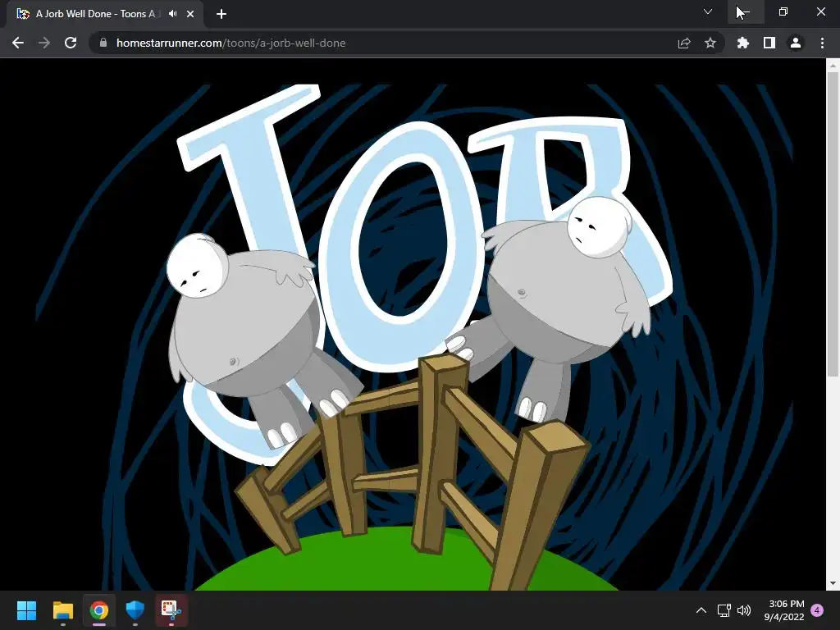View site security lock info
The image size is (840, 630).
tap(103, 43)
